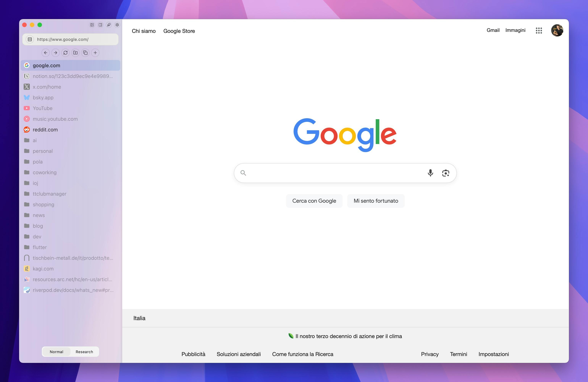Screen dimensions: 588x382
Task: Click the Riverpod favicon in the sidebar
Action: [27, 290]
